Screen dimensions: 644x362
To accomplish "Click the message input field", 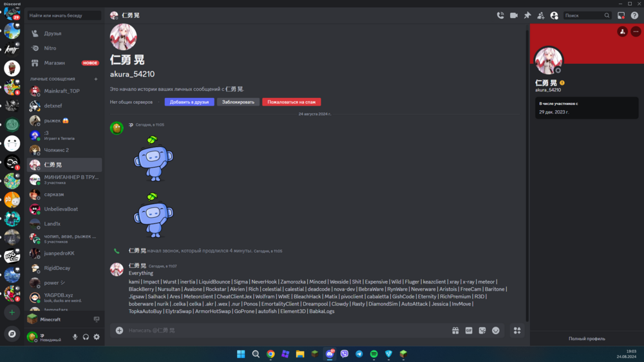I will coord(287,330).
